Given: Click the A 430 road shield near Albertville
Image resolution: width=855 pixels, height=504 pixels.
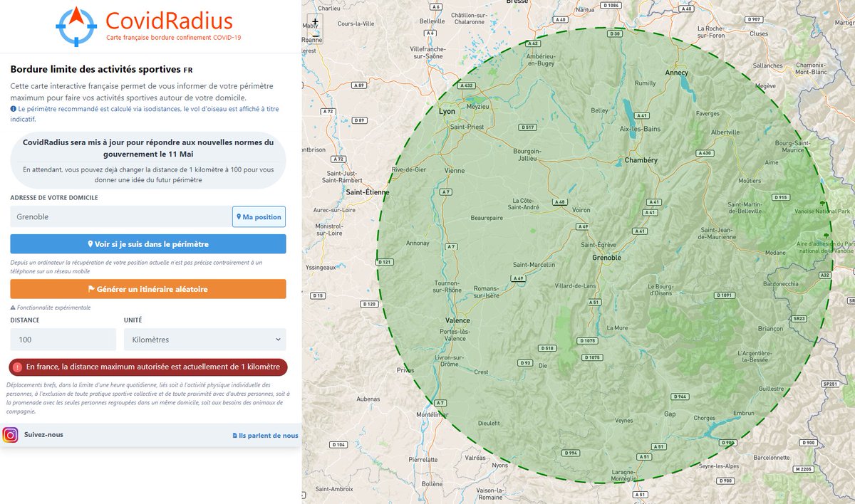Looking at the screenshot, I should (705, 153).
